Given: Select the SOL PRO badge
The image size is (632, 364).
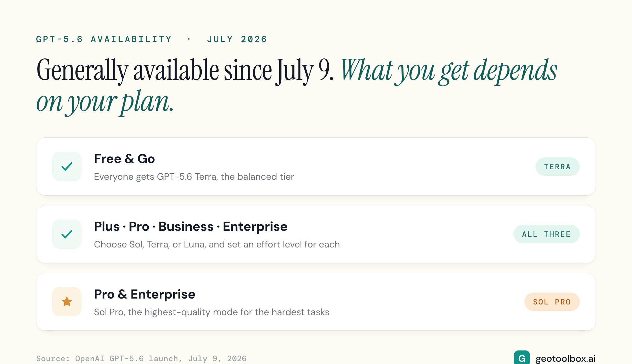Looking at the screenshot, I should 552,302.
